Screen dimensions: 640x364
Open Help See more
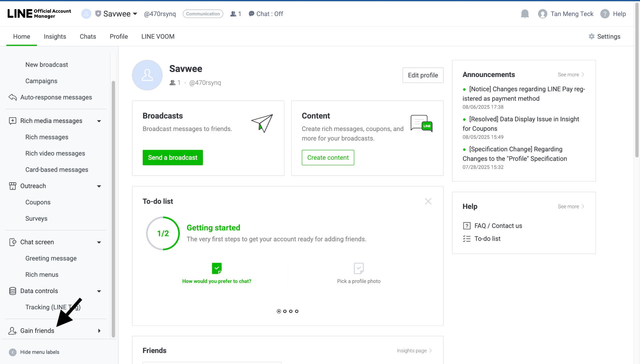point(571,207)
